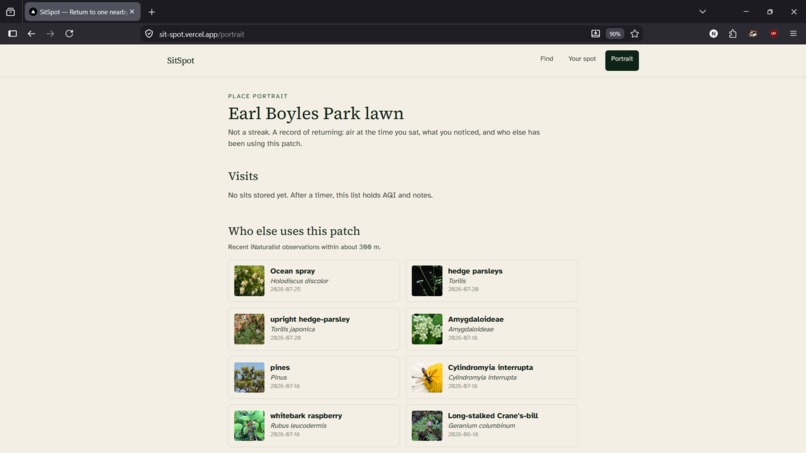The height and width of the screenshot is (453, 806).
Task: Open the Amygdaloideae thumbnail
Action: tap(427, 329)
